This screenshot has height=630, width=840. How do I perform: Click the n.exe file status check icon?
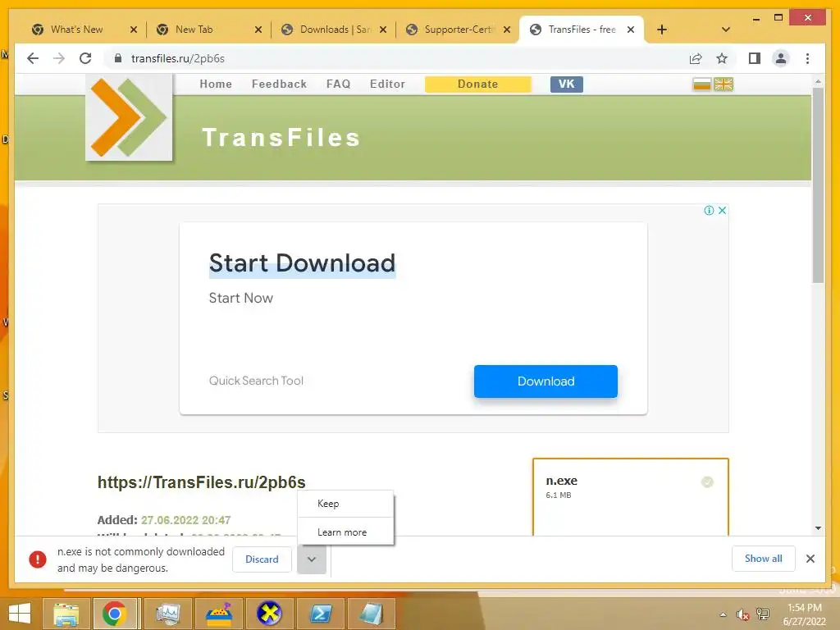[x=707, y=482]
